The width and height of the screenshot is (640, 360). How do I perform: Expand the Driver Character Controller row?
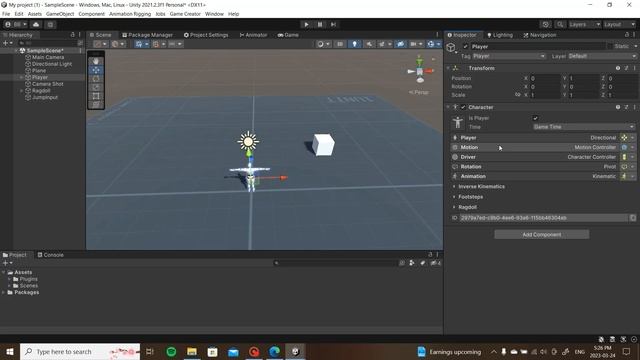click(544, 157)
